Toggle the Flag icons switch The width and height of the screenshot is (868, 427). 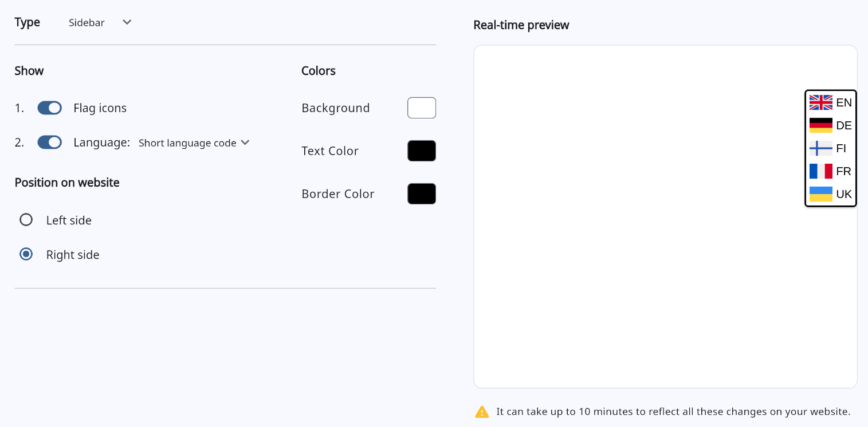[50, 108]
